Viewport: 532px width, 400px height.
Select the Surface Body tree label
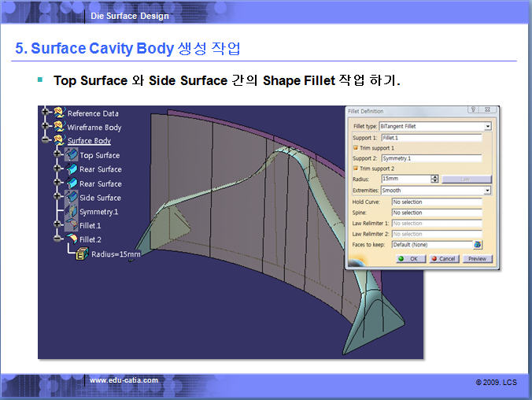(x=89, y=141)
